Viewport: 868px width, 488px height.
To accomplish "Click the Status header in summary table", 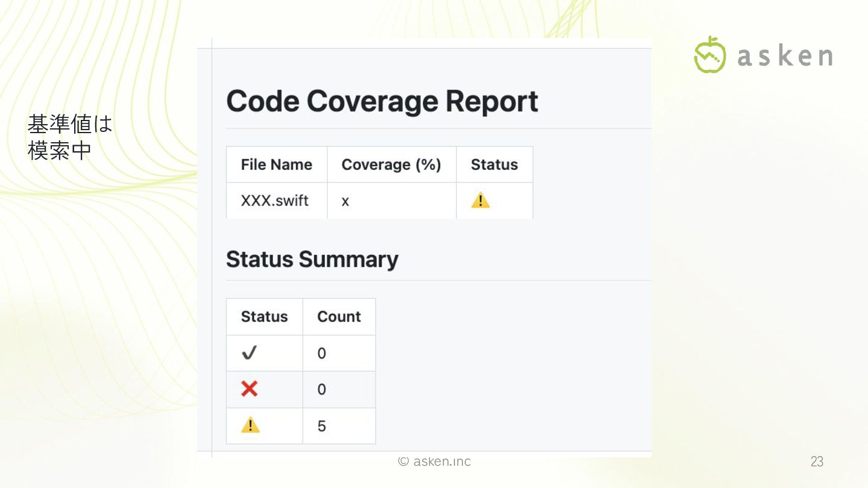I will pos(265,316).
